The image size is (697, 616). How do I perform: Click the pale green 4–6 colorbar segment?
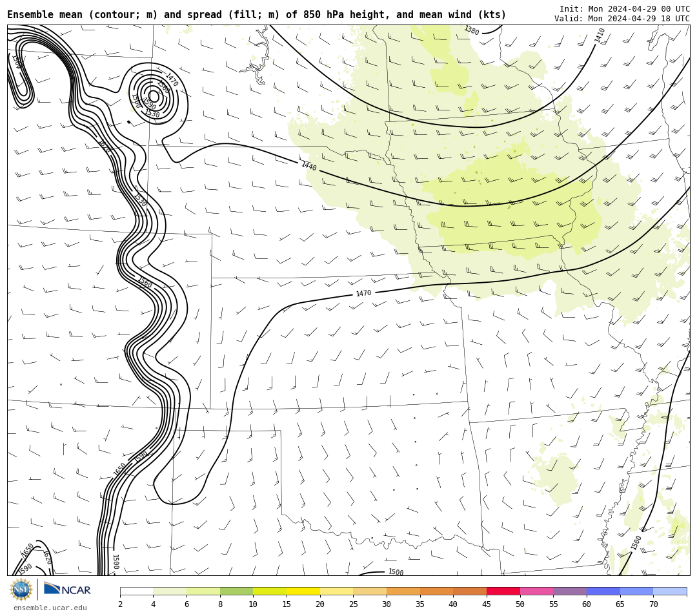coord(170,591)
